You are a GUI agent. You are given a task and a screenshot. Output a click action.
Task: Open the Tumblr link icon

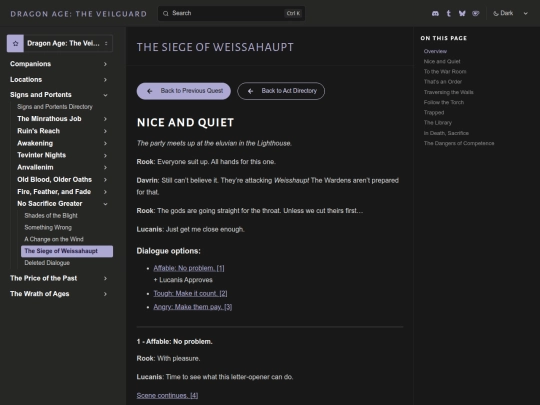pos(449,13)
